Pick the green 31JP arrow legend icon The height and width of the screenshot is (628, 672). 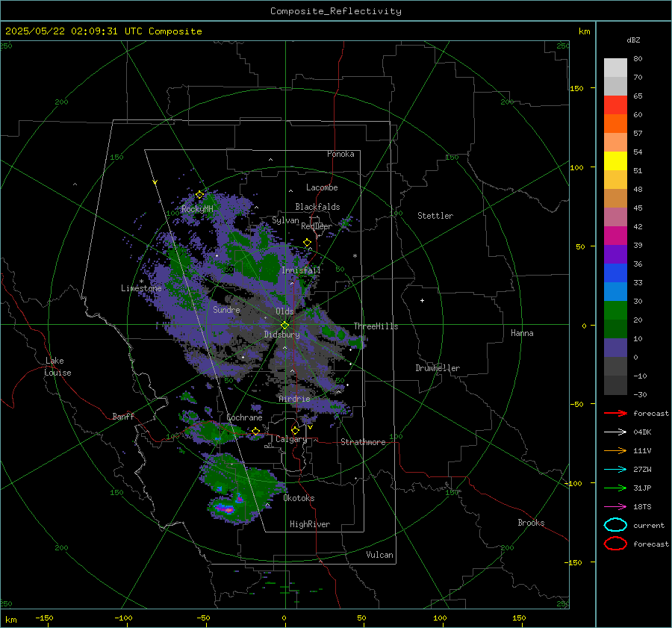coord(615,488)
